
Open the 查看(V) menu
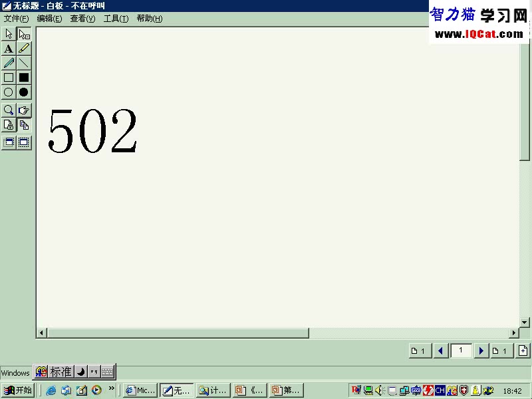click(82, 19)
